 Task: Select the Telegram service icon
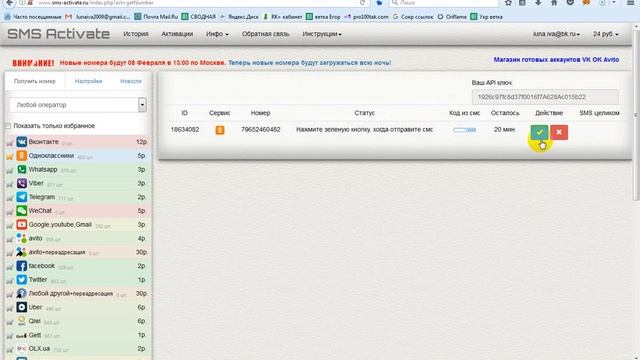(22, 197)
